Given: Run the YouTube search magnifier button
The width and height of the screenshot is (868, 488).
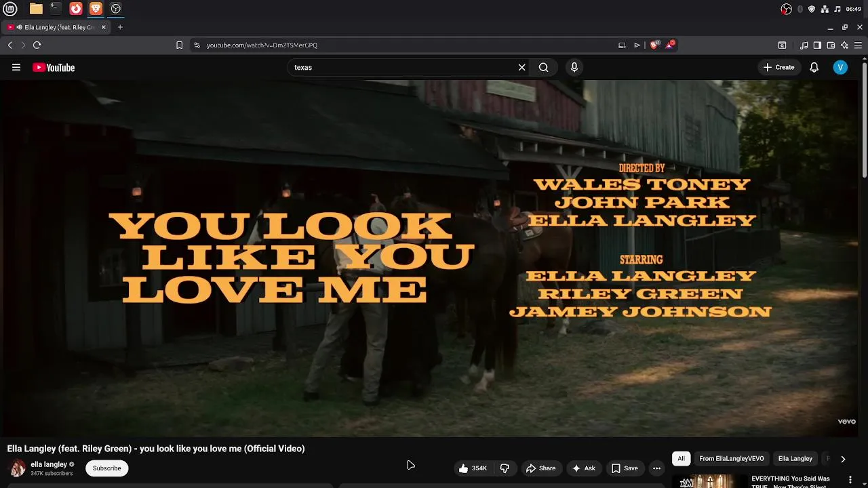Looking at the screenshot, I should point(543,67).
